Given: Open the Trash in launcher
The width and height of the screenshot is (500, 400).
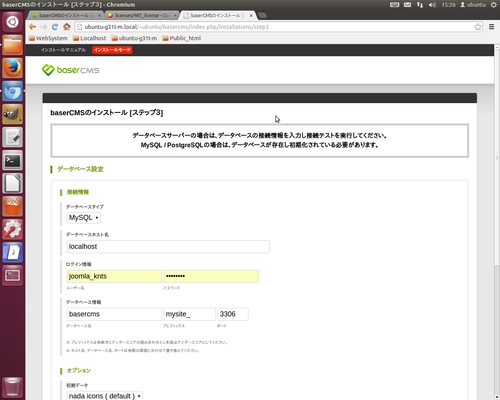Looking at the screenshot, I should tap(13, 387).
